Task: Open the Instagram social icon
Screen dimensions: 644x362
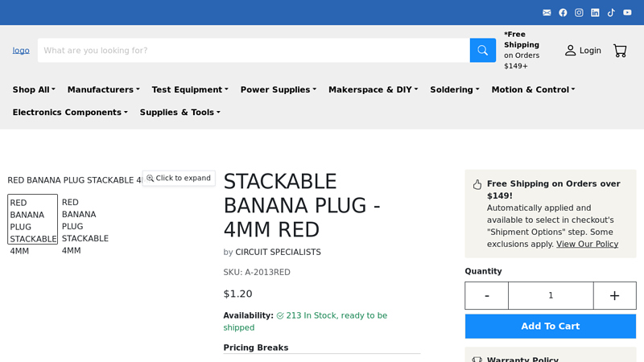Action: pos(579,13)
